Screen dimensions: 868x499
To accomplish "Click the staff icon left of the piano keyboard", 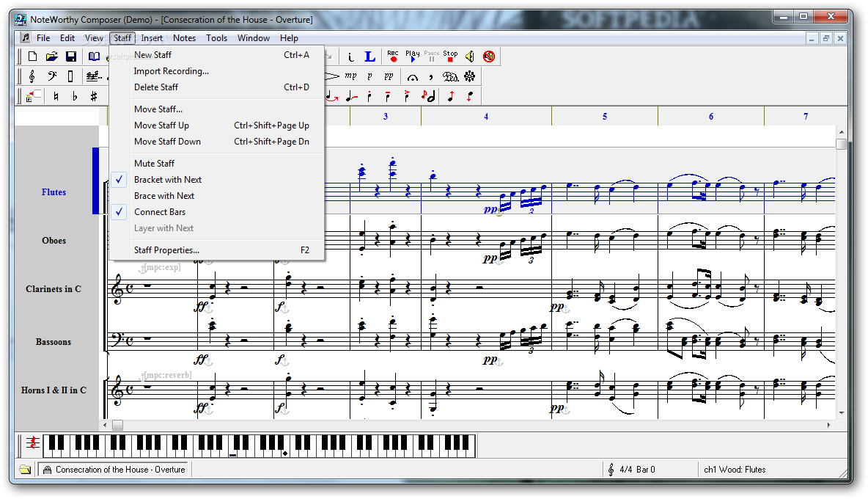I will tap(33, 443).
